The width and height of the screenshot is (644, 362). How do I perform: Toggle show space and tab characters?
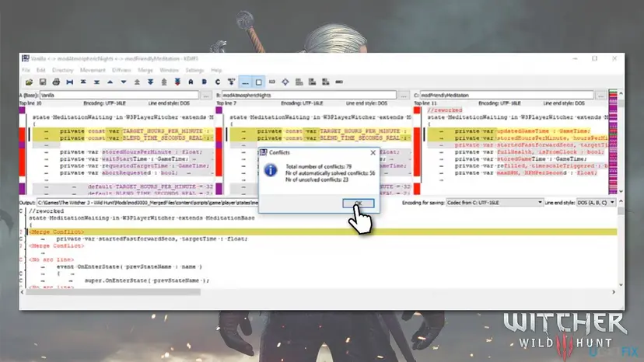pyautogui.click(x=245, y=82)
